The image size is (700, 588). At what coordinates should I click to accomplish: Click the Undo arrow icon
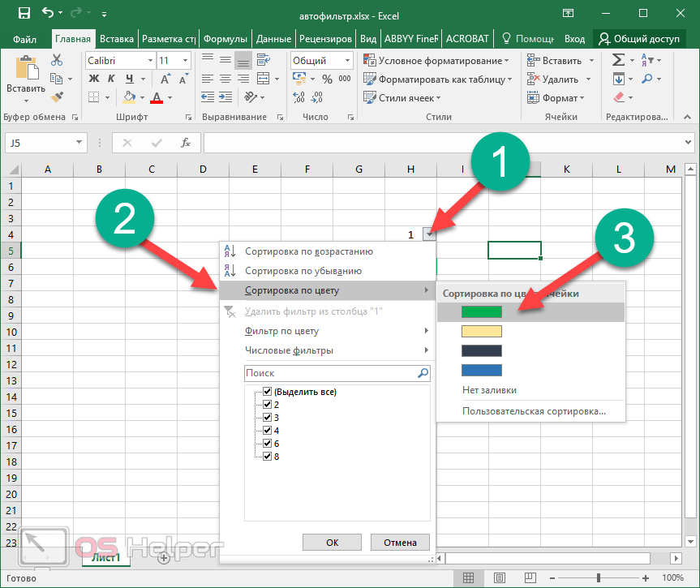pos(49,12)
